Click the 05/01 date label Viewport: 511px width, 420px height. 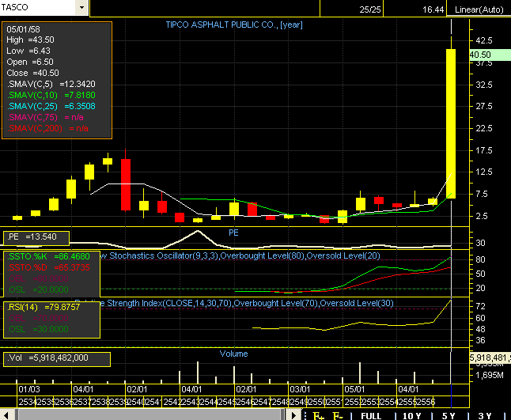354,389
